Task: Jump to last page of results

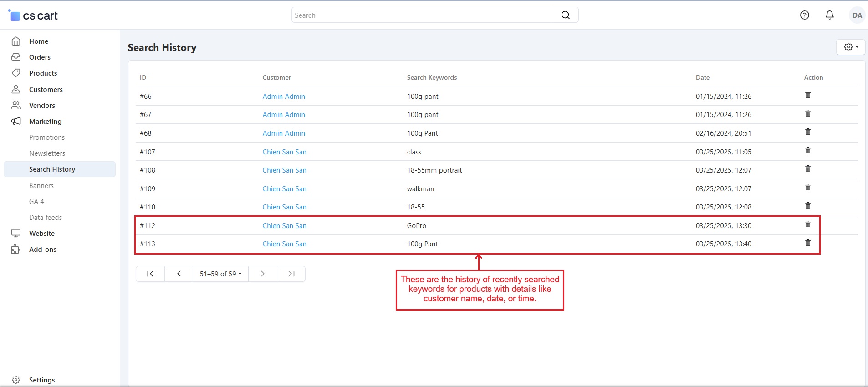Action: tap(291, 274)
